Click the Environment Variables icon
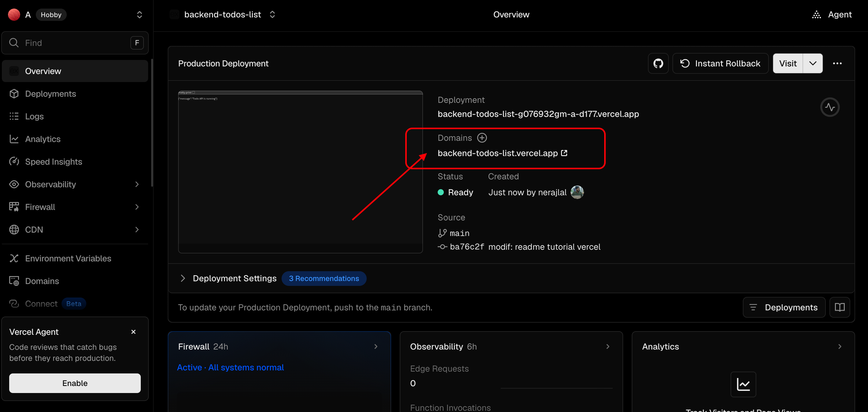Image resolution: width=868 pixels, height=412 pixels. click(x=14, y=258)
